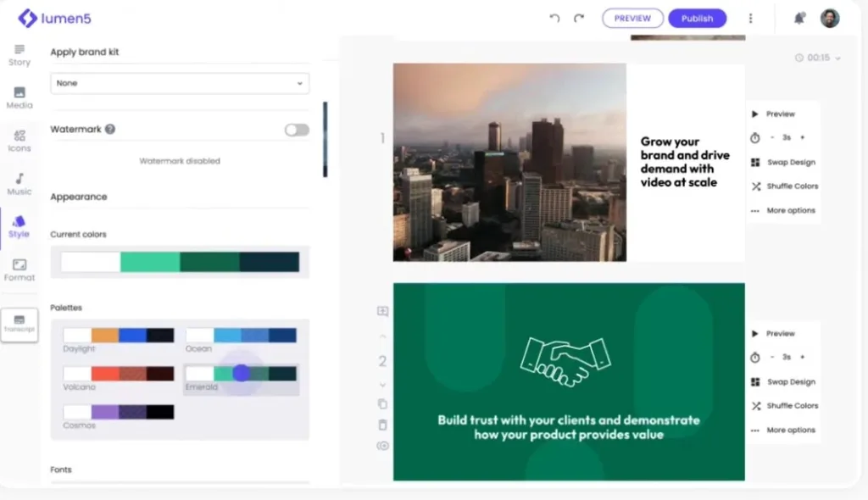Viewport: 868px width, 500px height.
Task: Select the Volcano palette
Action: click(119, 374)
